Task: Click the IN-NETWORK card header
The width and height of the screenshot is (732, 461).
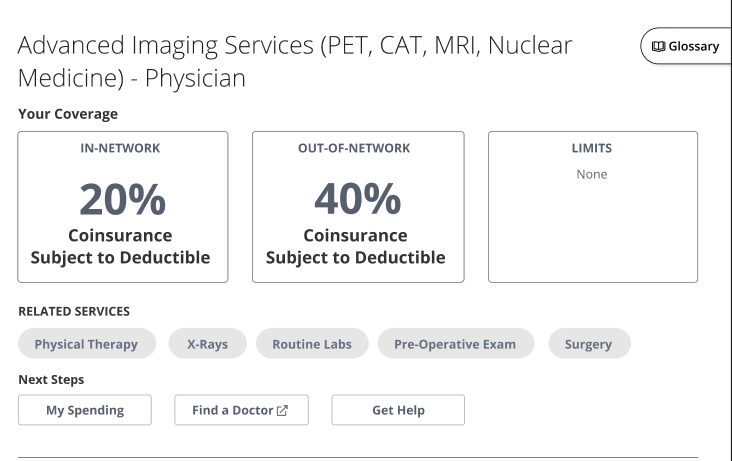Action: point(120,148)
